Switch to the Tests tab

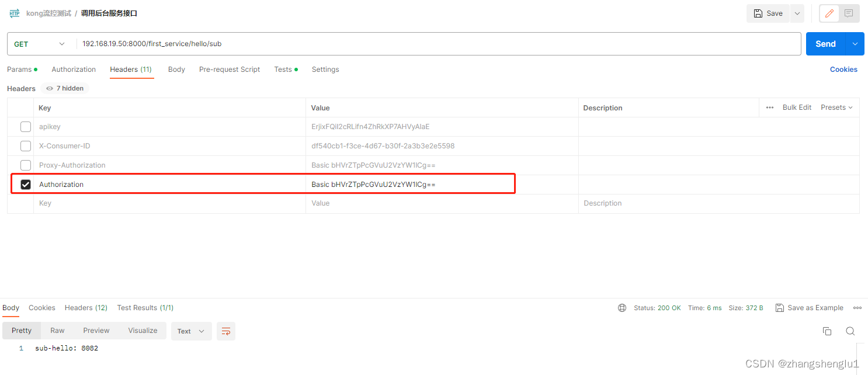coord(283,69)
